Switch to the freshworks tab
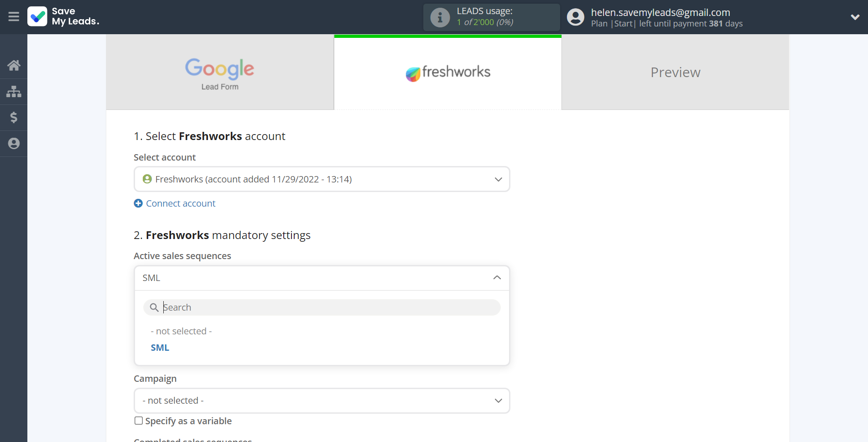 (x=448, y=72)
